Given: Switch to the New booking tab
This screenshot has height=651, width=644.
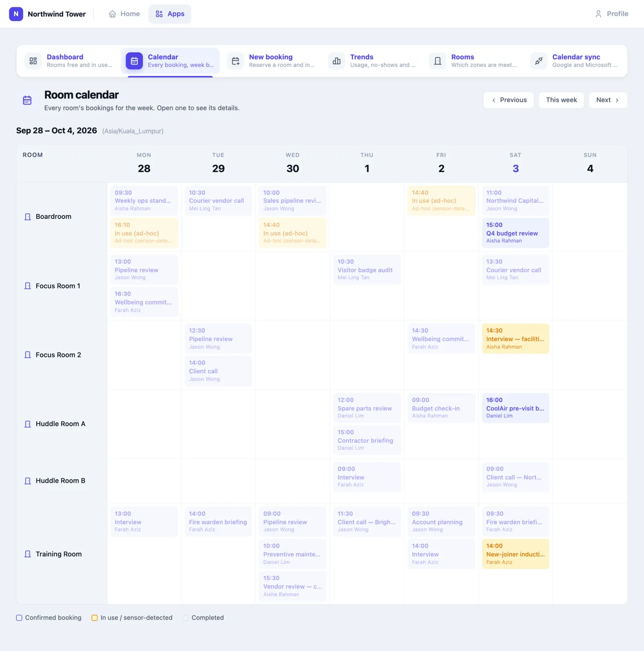Looking at the screenshot, I should click(271, 61).
